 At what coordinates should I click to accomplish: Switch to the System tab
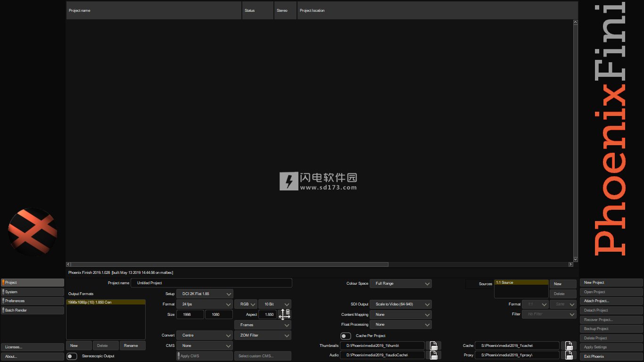[x=33, y=292]
